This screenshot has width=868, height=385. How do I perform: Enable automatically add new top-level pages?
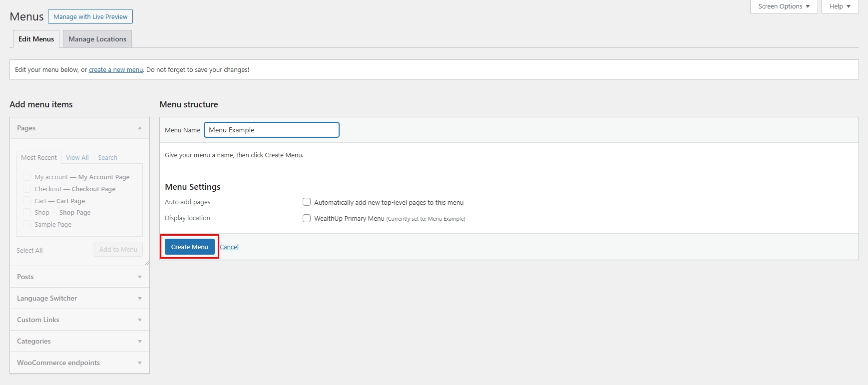click(x=307, y=202)
